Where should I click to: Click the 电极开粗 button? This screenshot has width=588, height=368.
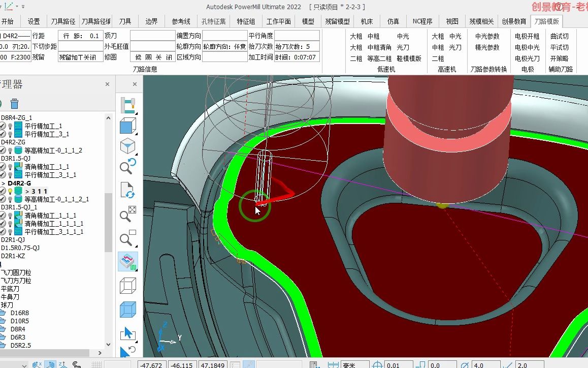(527, 36)
